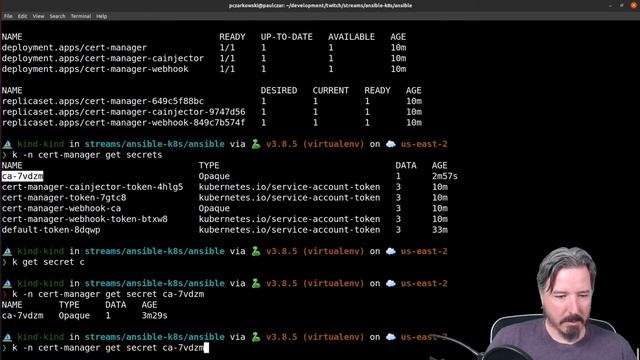Click the window title path text

320,5
